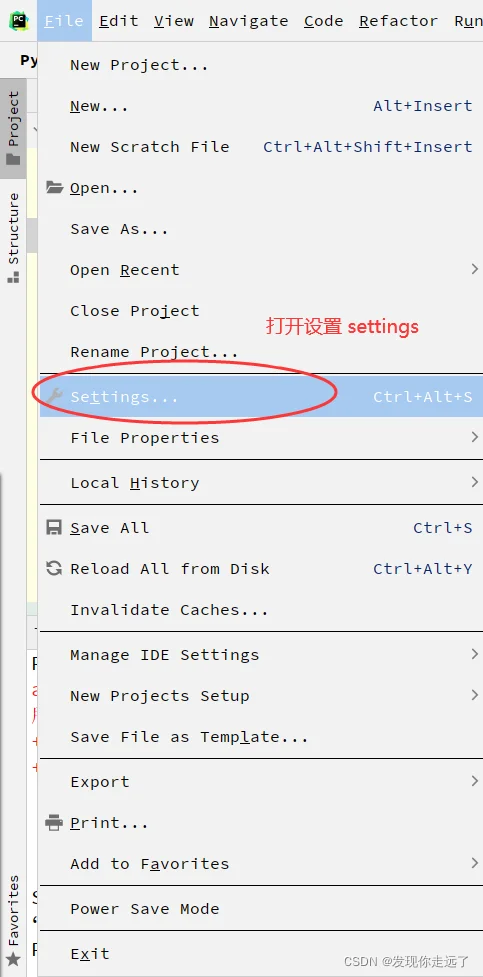Click the floppy disk Save All icon
483x977 pixels.
[54, 527]
